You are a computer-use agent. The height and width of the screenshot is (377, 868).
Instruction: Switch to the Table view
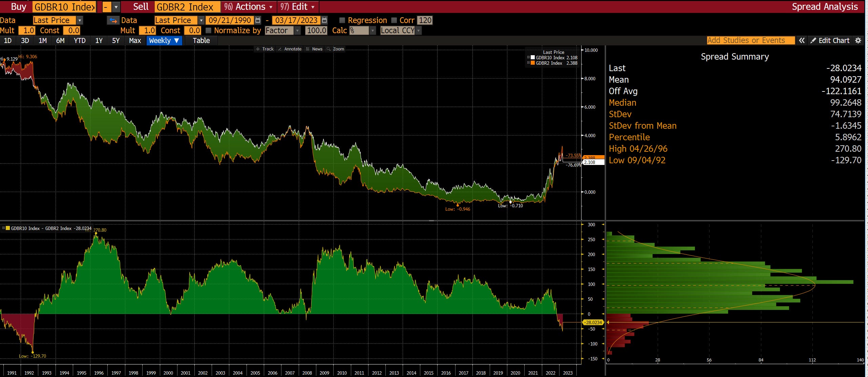click(201, 41)
